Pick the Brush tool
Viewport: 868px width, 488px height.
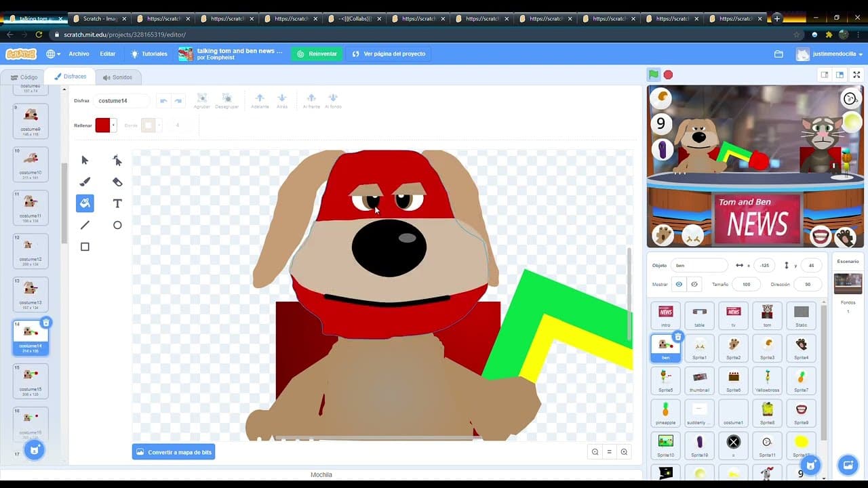(x=85, y=182)
